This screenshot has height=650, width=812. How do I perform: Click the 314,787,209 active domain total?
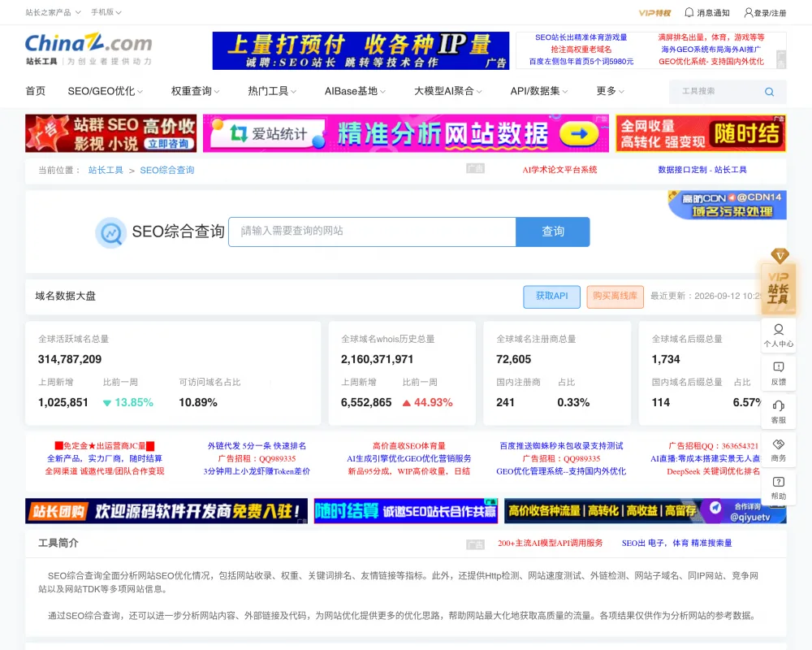[70, 359]
